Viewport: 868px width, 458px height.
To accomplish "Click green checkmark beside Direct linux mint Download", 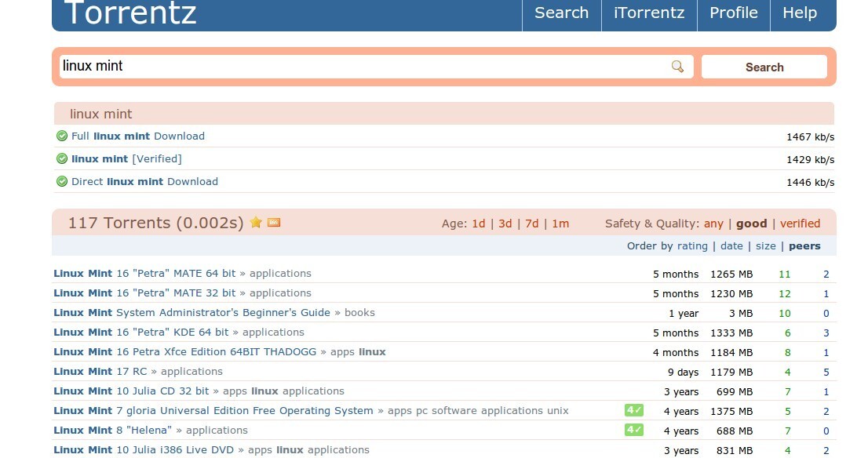I will click(x=62, y=181).
